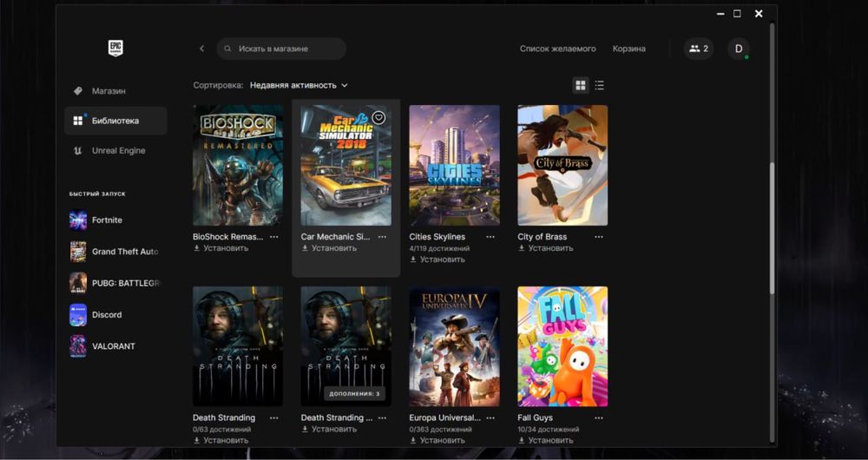
Task: Open Fall Guys options menu
Action: pyautogui.click(x=599, y=418)
